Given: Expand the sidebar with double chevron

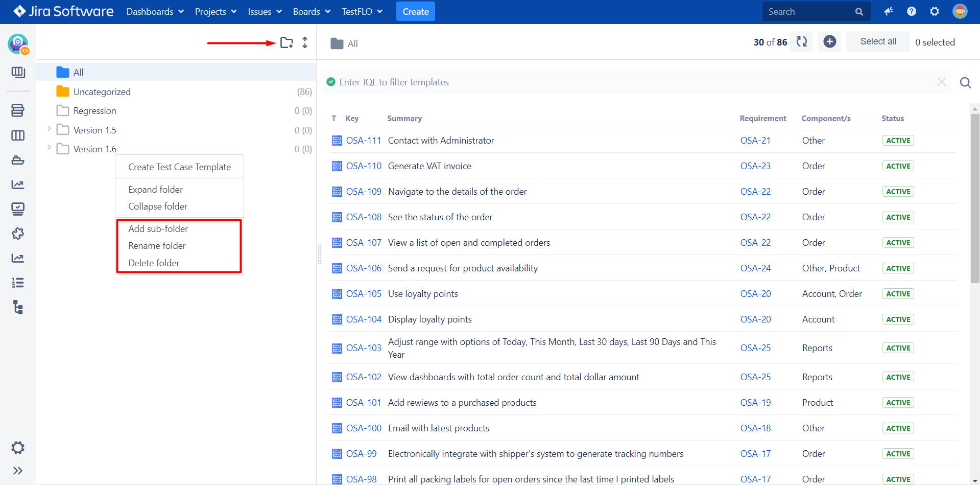Looking at the screenshot, I should [18, 471].
